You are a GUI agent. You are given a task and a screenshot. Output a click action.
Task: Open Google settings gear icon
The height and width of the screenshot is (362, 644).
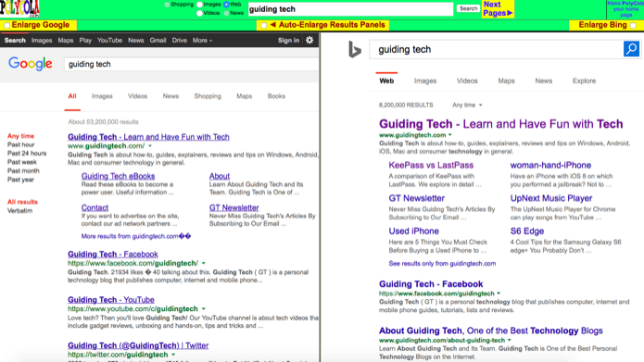point(309,40)
